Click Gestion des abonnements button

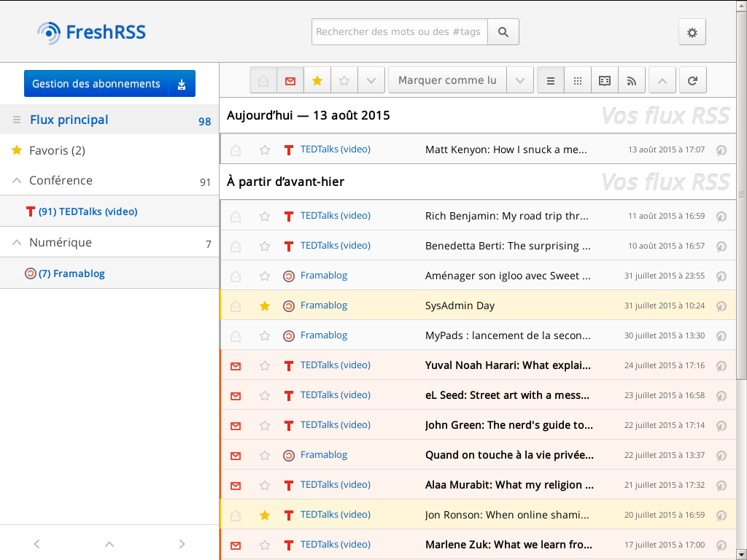96,84
